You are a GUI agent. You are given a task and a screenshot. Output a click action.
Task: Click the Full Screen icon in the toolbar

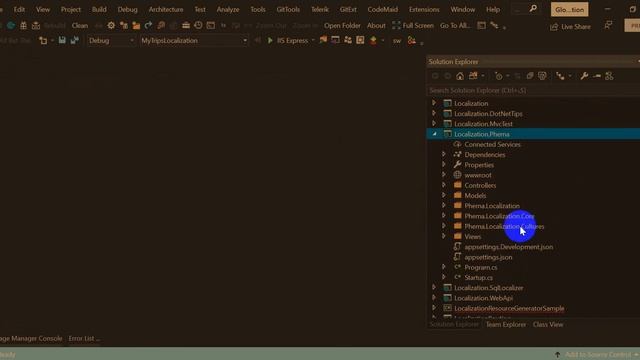coord(396,25)
